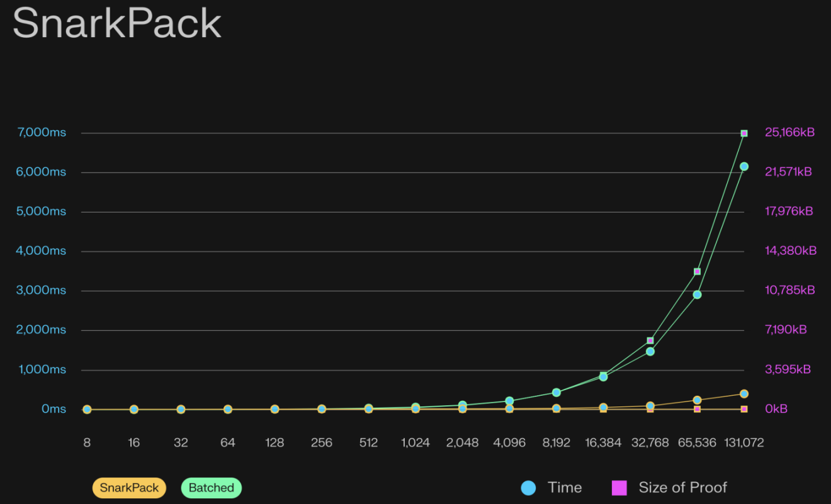Click the 4,000ms y-axis label
The image size is (831, 504).
[x=41, y=251]
